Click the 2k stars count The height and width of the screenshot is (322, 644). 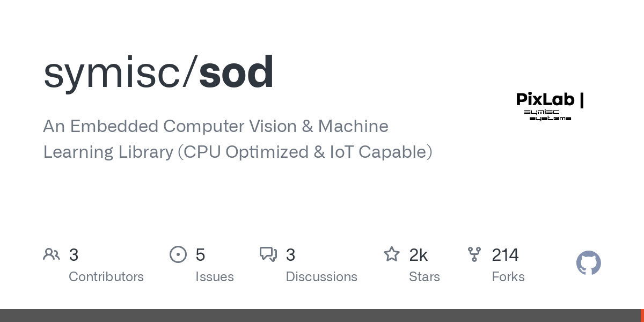[x=419, y=255]
